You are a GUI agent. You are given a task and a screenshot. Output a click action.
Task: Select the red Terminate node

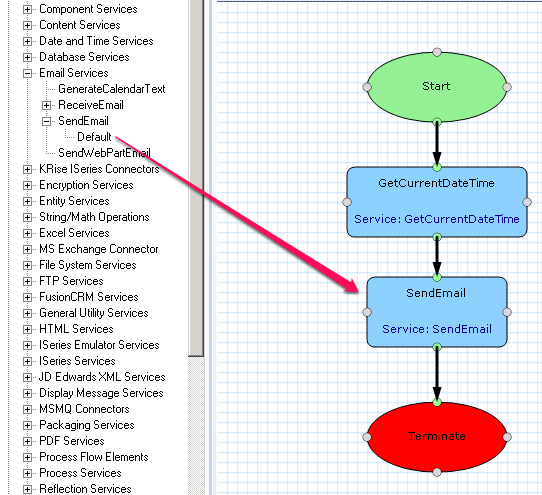coord(437,437)
